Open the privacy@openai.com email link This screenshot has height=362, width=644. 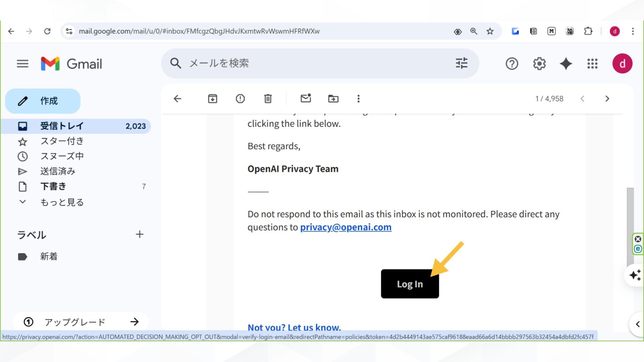[345, 227]
